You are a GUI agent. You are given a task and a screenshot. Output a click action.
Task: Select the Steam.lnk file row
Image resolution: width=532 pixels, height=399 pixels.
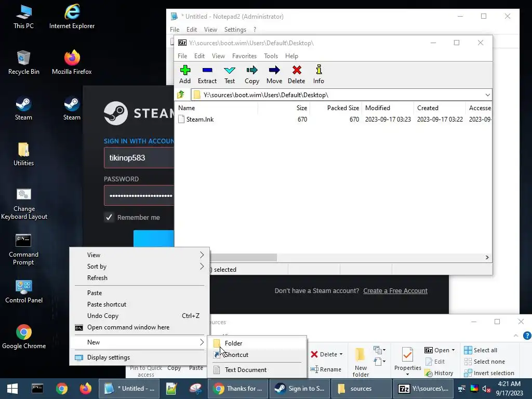333,119
